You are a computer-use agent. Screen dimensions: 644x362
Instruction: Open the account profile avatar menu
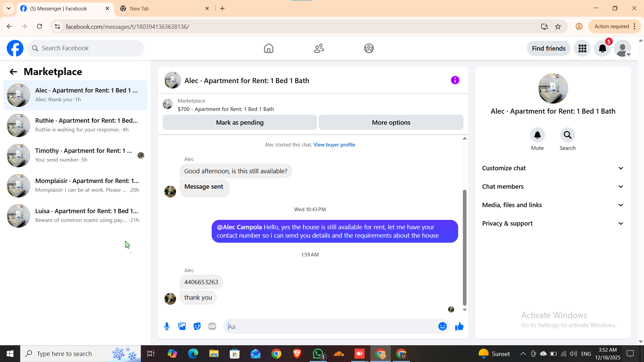coord(623,49)
